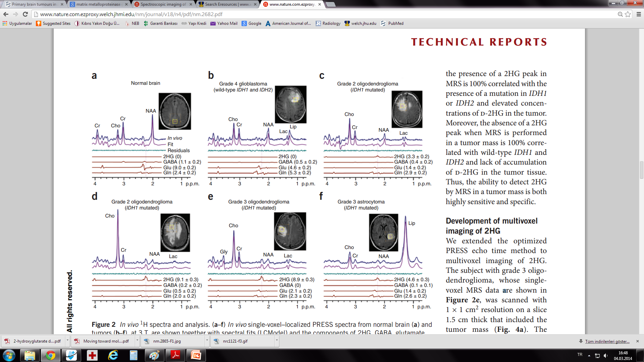Image resolution: width=644 pixels, height=362 pixels.
Task: Open Kıbrıs Yakın Doğu Ü... bookmark
Action: tap(97, 23)
